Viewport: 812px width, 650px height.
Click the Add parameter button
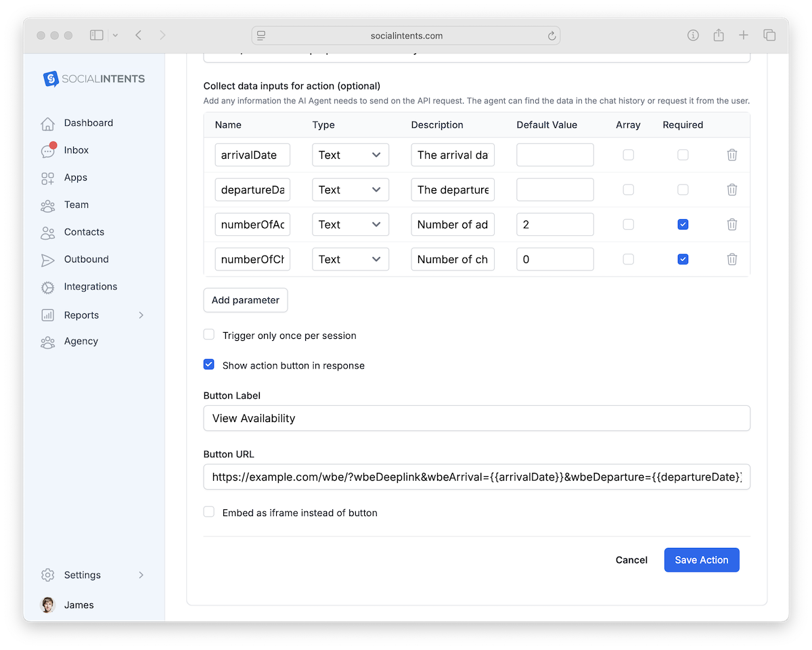tap(245, 300)
